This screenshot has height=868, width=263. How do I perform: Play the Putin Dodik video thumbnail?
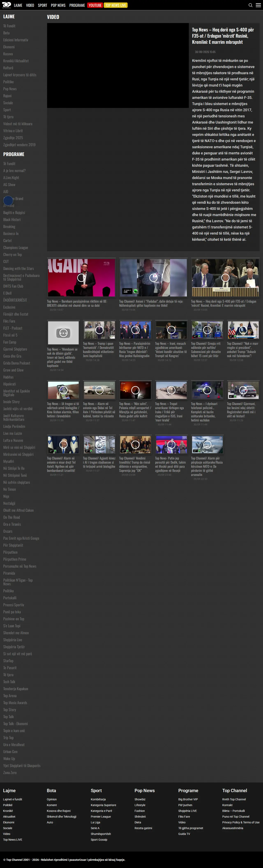click(171, 444)
